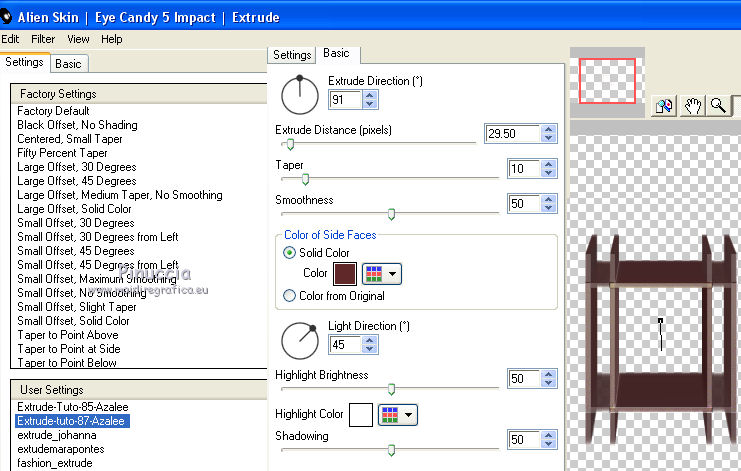Click the Highlight Brightness value field
741x471 pixels.
pos(524,378)
